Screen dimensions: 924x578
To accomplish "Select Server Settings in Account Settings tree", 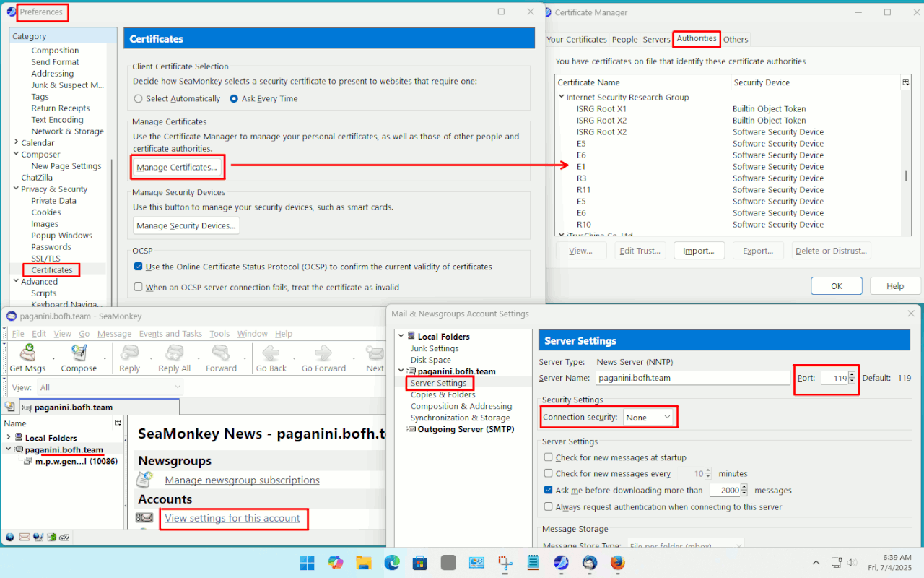I will coord(439,383).
